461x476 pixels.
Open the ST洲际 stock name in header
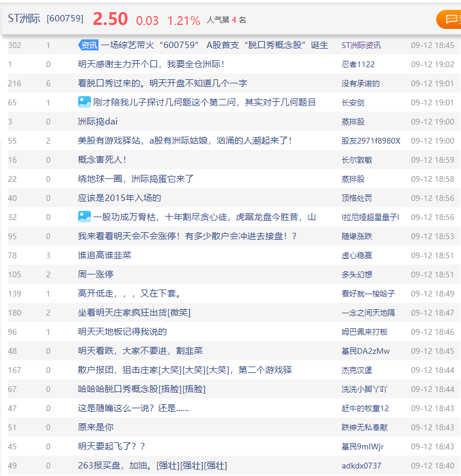[24, 19]
